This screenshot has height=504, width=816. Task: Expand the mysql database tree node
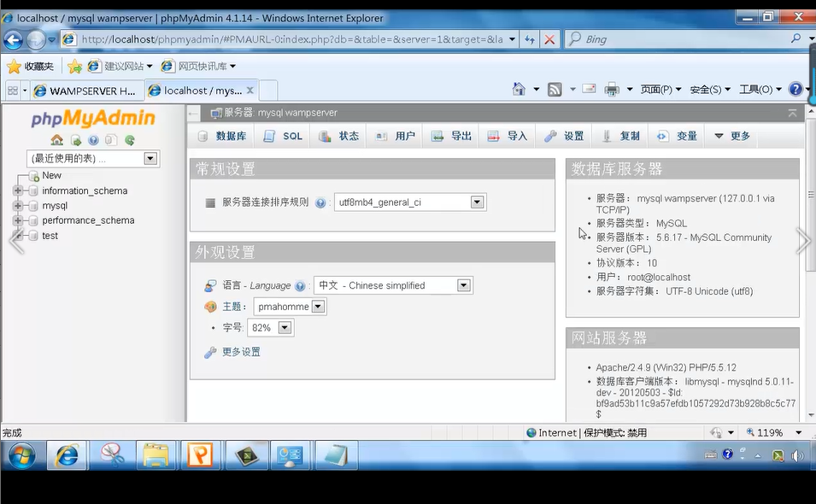click(x=18, y=206)
